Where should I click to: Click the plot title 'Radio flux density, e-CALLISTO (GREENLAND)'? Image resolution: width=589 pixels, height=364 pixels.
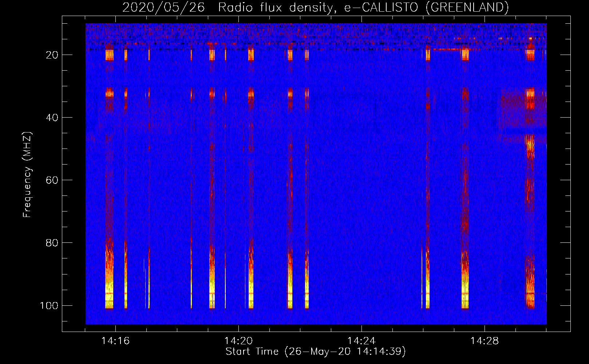(x=363, y=8)
